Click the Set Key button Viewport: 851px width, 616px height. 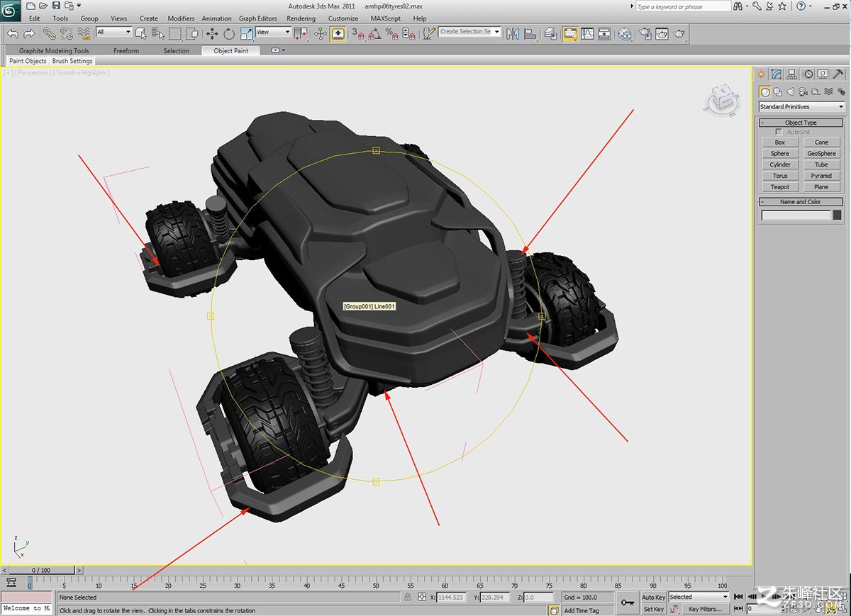[x=653, y=609]
